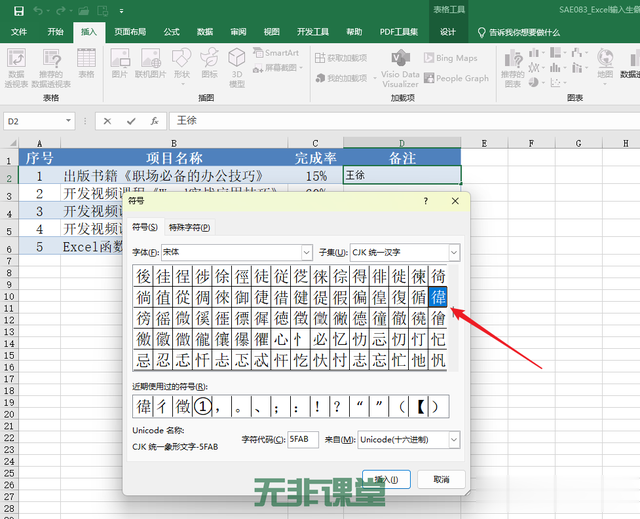Click the Bing Maps add-in
640x519 pixels.
tap(451, 58)
